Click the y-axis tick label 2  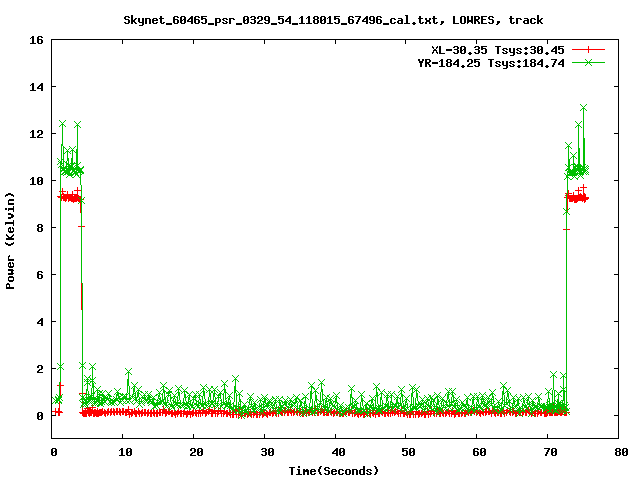click(x=40, y=369)
